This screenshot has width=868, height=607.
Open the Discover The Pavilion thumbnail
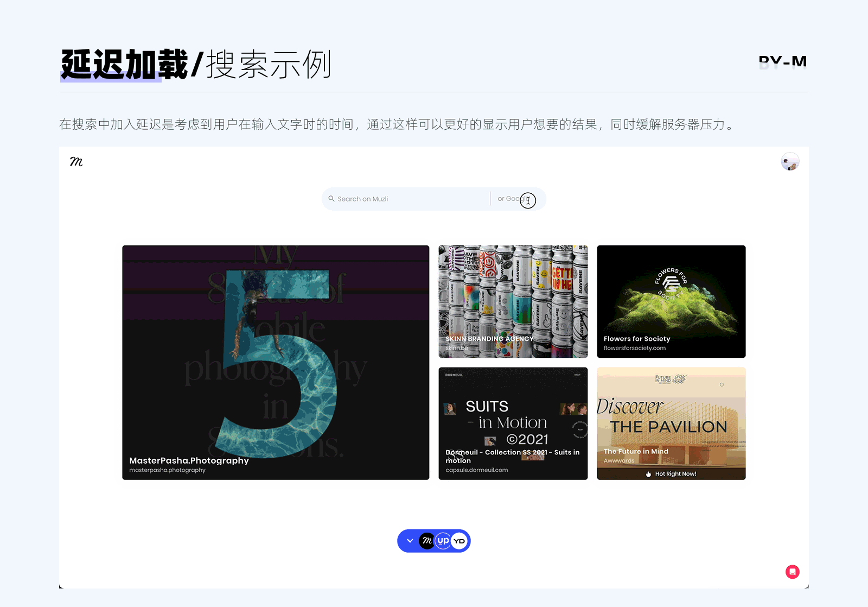(672, 423)
